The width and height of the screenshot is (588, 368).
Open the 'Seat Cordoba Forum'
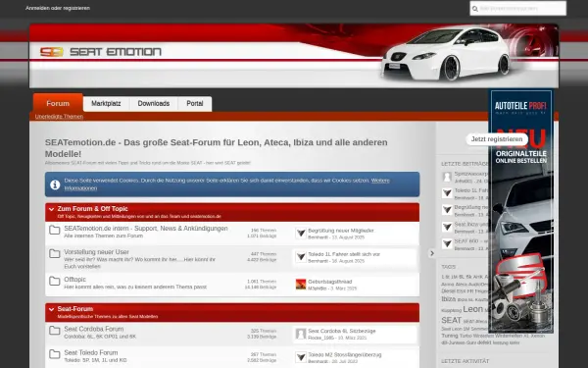click(94, 329)
